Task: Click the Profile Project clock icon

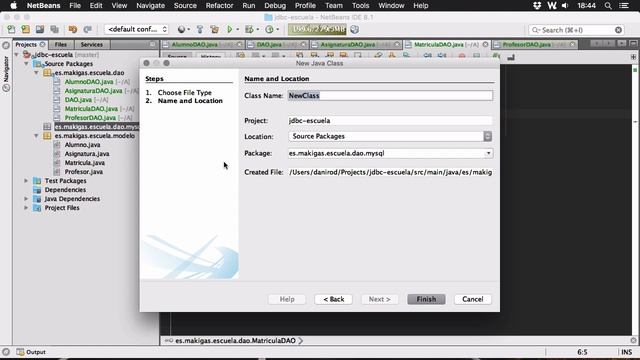Action: (x=269, y=29)
